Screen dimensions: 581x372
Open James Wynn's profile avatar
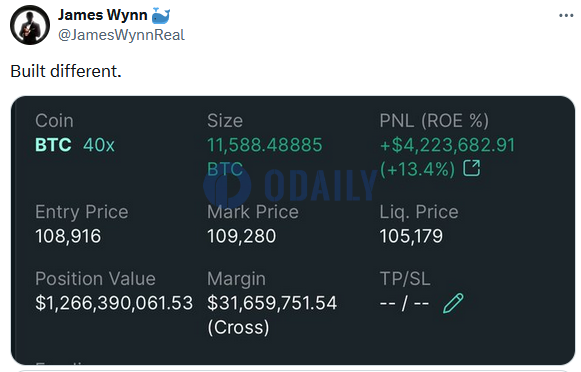coord(30,25)
